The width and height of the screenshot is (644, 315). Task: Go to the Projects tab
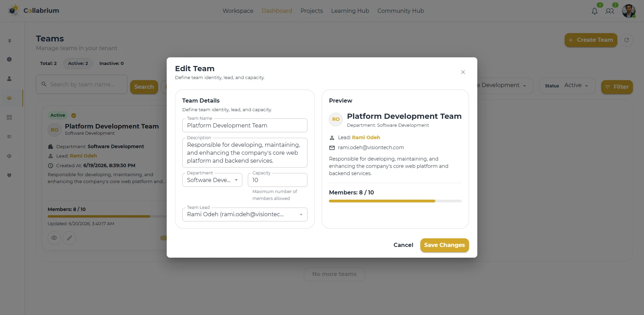tap(312, 11)
